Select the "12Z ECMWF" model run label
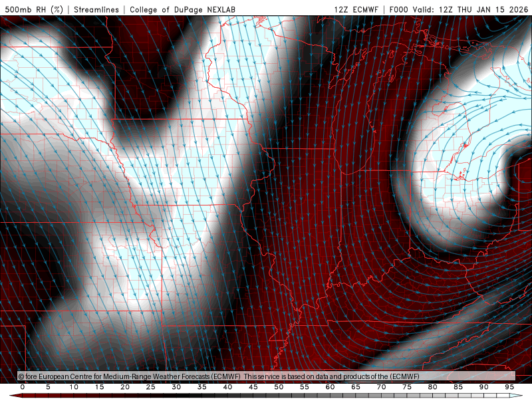The width and height of the screenshot is (532, 399). tap(356, 9)
